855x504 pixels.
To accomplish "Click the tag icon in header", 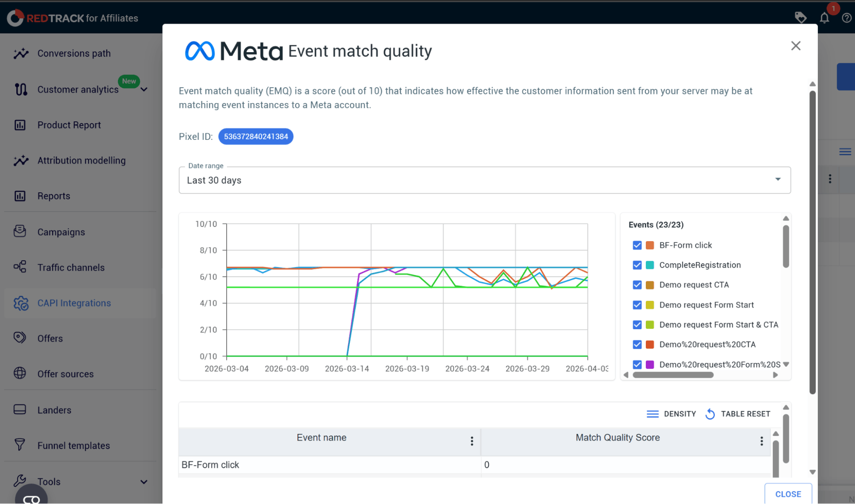I will tap(800, 18).
